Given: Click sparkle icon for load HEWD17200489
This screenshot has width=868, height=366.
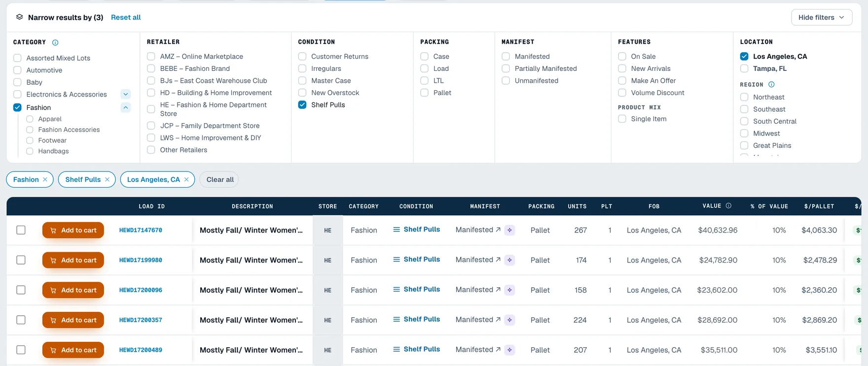Looking at the screenshot, I should pos(509,350).
